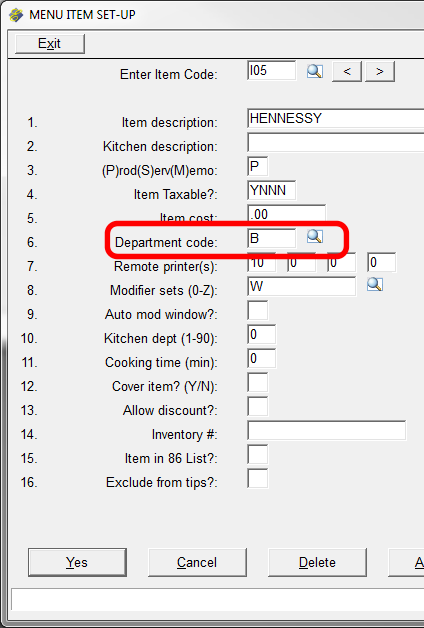The image size is (424, 628).
Task: Click the Exit menu button
Action: point(50,43)
